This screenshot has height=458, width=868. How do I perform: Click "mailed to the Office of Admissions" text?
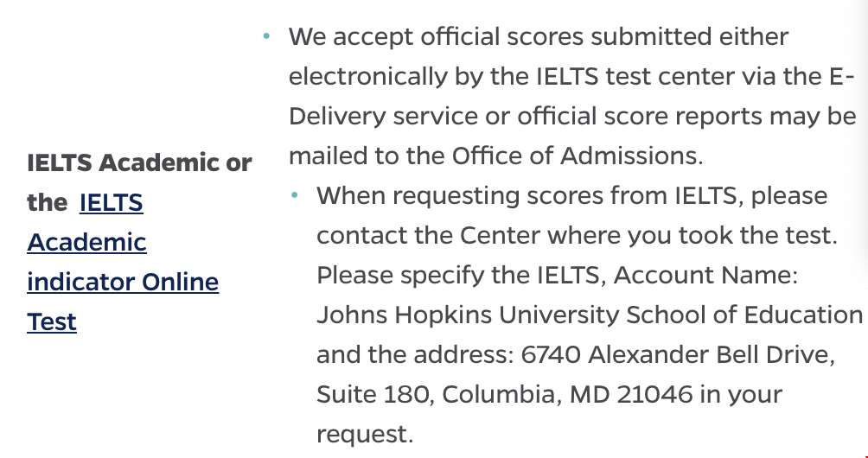495,156
